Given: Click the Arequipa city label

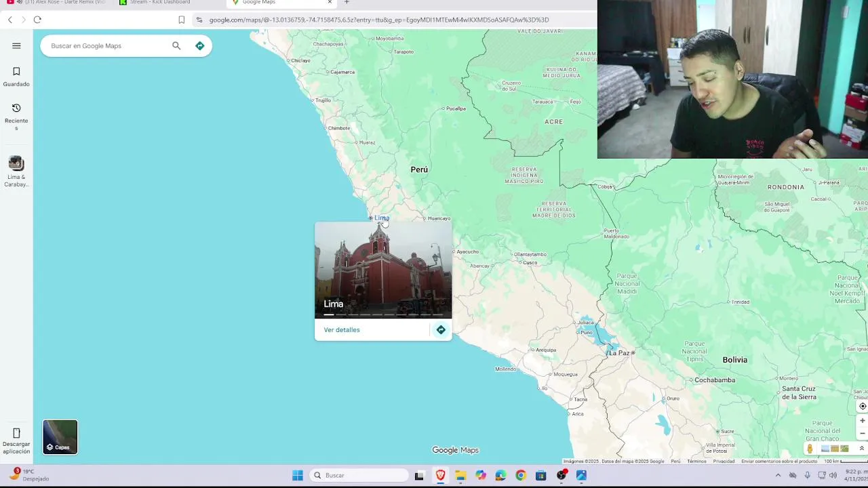Looking at the screenshot, I should [546, 350].
